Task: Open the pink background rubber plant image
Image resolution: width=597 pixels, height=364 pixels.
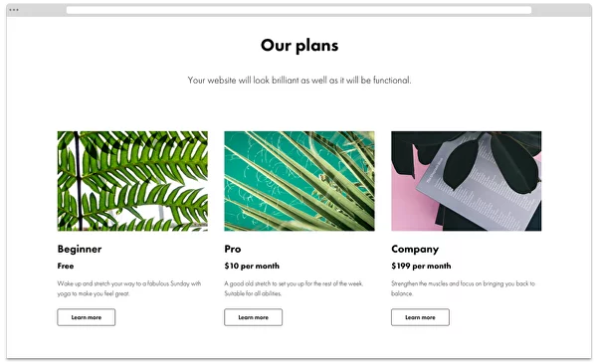Action: pyautogui.click(x=466, y=181)
